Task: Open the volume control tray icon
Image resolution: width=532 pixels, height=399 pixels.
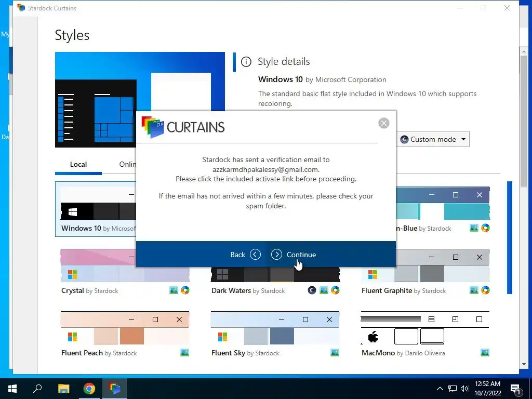Action: [464, 389]
